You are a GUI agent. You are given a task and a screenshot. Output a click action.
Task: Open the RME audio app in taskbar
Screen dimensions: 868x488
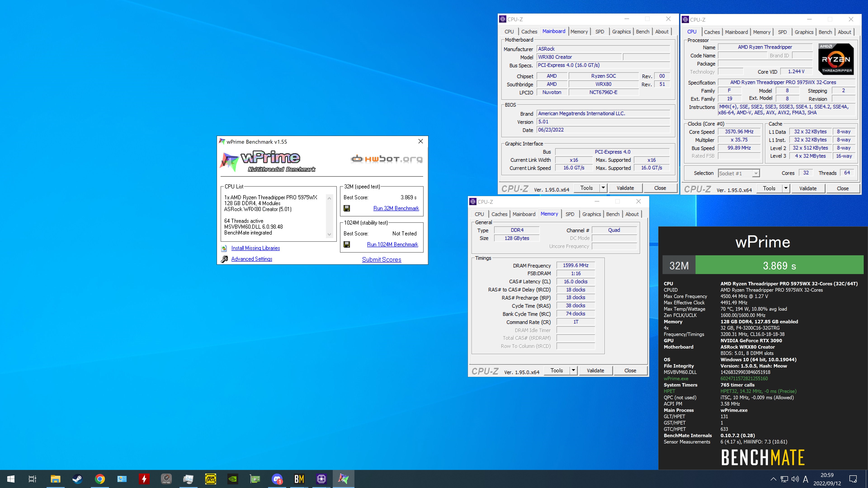[166, 479]
